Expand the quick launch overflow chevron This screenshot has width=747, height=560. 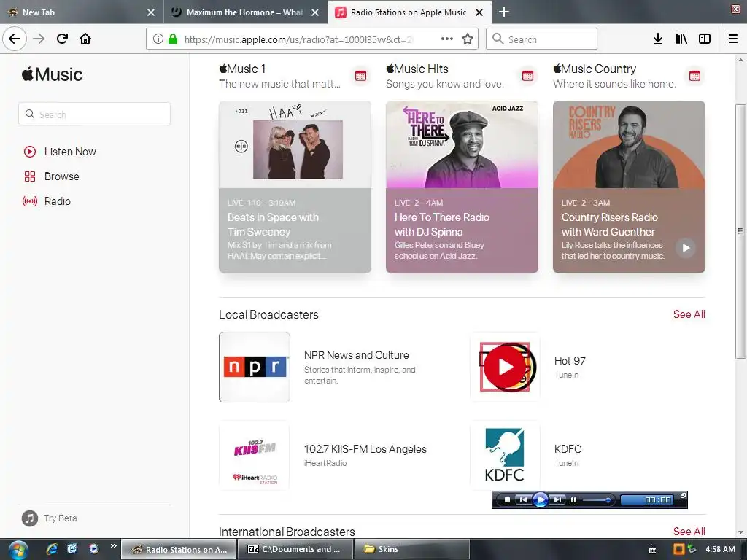pos(113,545)
